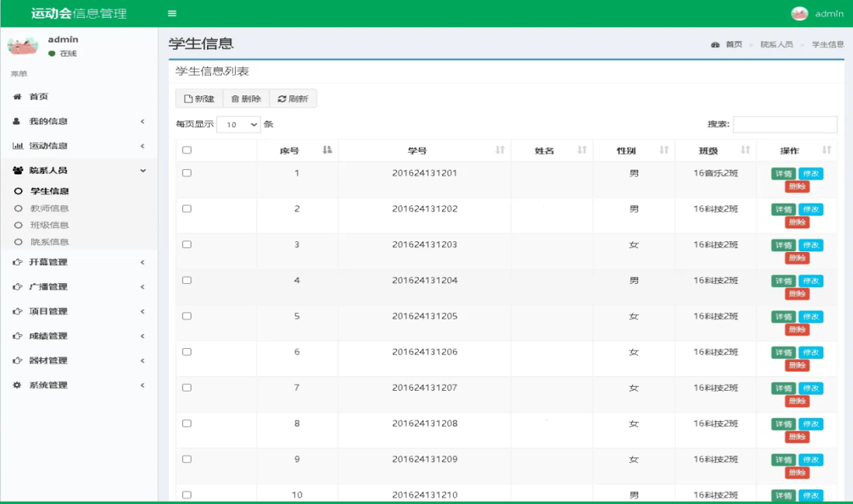Open the rows-per-page dropdown showing 10
Viewport: 853px width, 504px height.
[x=239, y=124]
